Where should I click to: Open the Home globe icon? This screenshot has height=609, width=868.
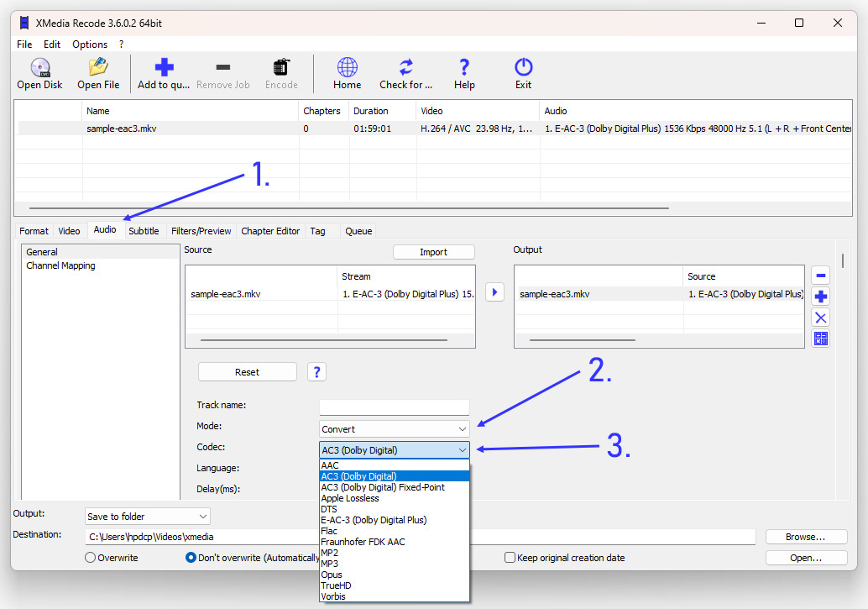click(x=347, y=67)
